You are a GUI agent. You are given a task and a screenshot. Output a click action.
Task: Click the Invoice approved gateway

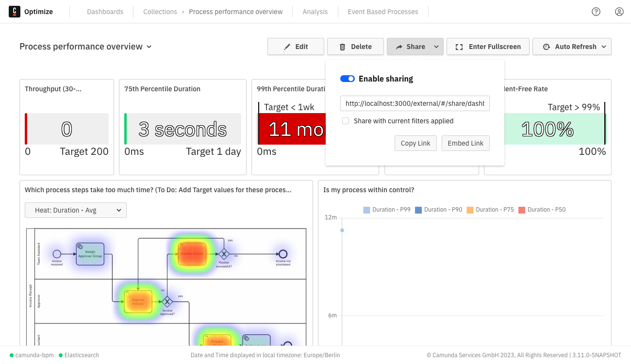pyautogui.click(x=167, y=302)
